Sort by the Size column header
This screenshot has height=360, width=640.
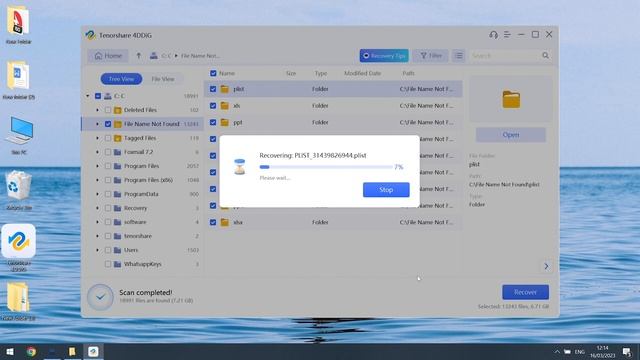tap(291, 73)
